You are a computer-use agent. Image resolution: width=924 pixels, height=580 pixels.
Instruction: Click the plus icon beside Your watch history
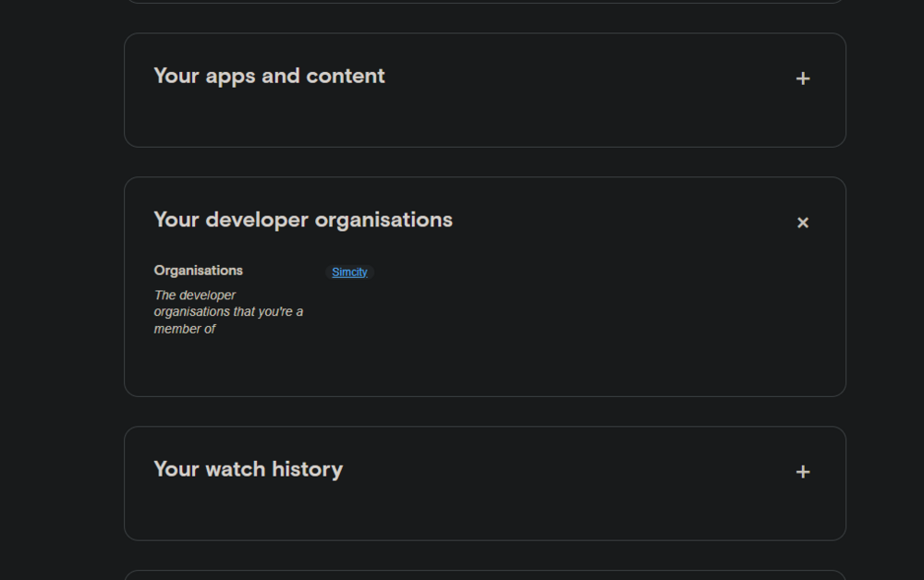803,471
